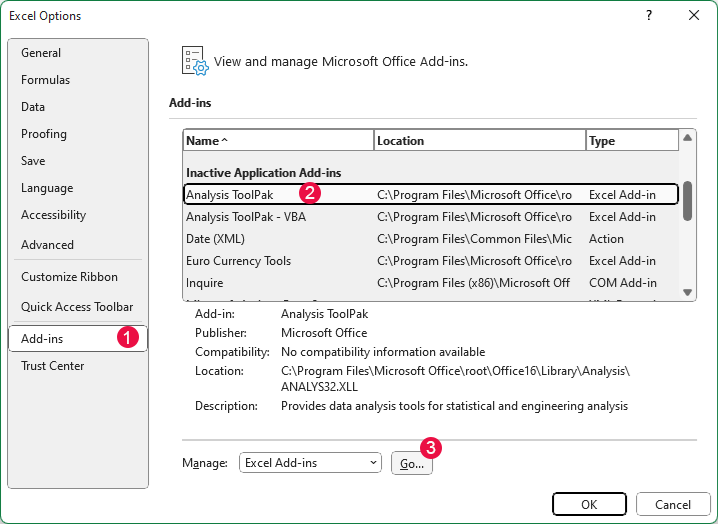Sort list by Type column header

[x=630, y=141]
